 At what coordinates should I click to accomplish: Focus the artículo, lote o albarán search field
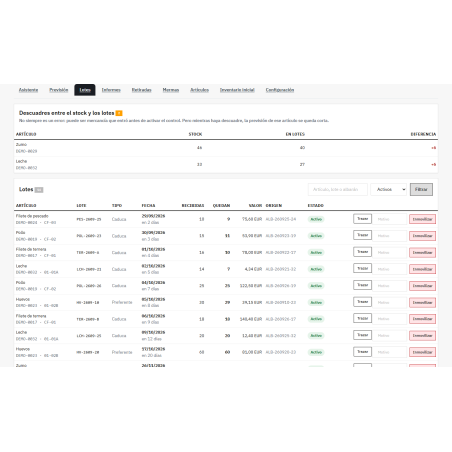[x=338, y=189]
